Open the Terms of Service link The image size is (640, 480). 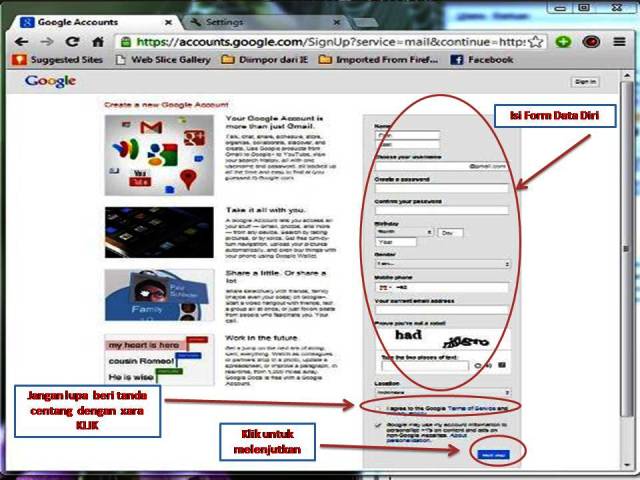pyautogui.click(x=471, y=408)
